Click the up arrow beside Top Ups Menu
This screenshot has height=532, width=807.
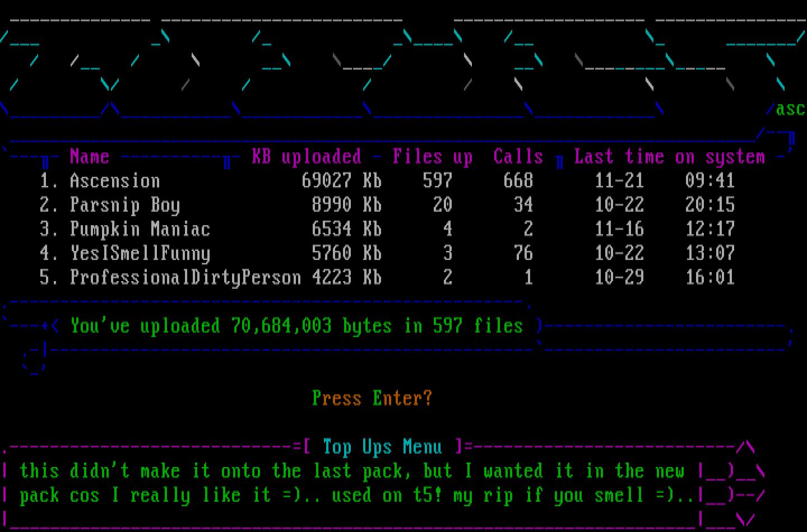pyautogui.click(x=745, y=447)
